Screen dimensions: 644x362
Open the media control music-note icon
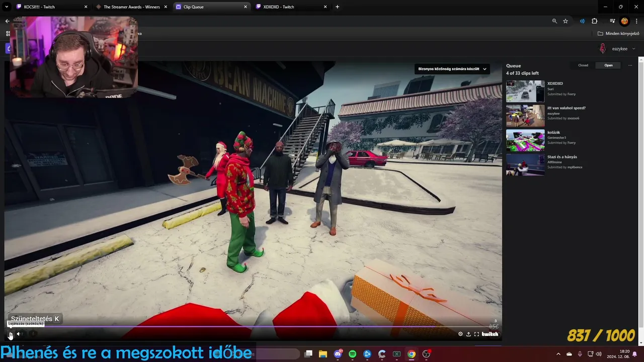click(x=612, y=21)
